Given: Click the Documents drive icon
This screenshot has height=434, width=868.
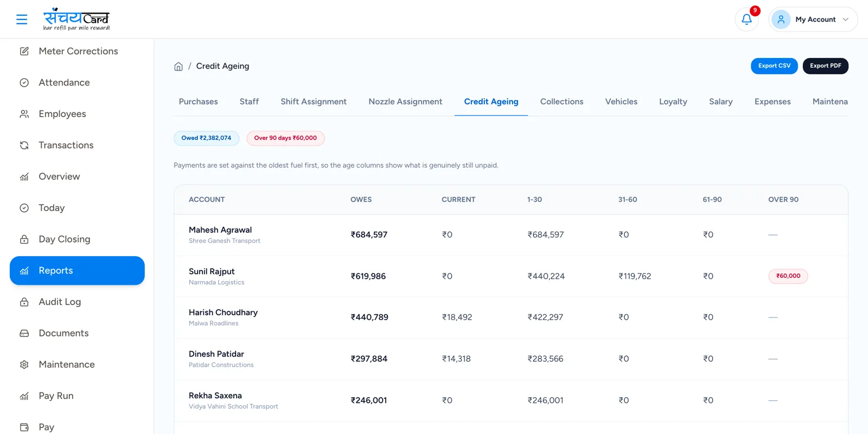Looking at the screenshot, I should pos(24,333).
